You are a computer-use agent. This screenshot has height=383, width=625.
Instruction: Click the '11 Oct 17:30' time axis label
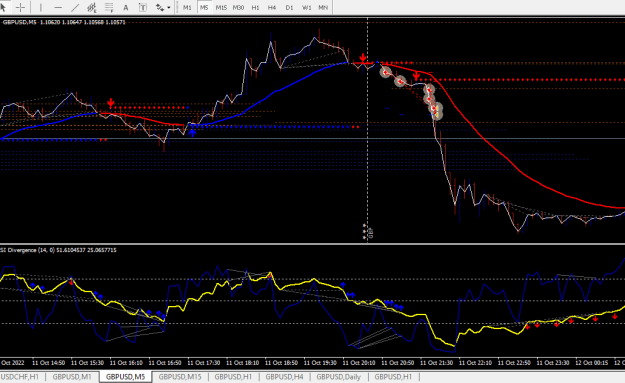(204, 363)
